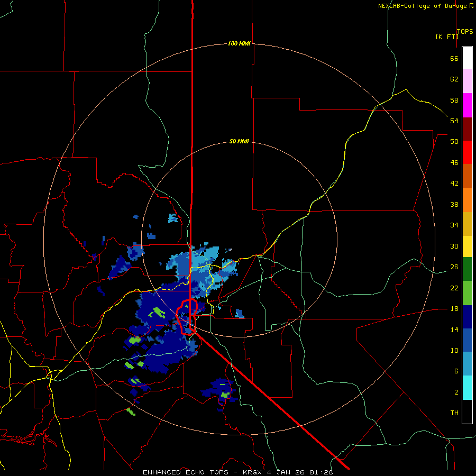
Task: Select the "KRGX" radar site identifier
Action: [x=253, y=472]
